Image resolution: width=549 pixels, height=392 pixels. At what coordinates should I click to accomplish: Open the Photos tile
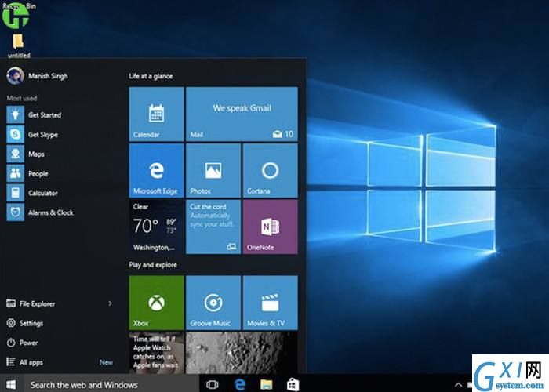pyautogui.click(x=213, y=171)
